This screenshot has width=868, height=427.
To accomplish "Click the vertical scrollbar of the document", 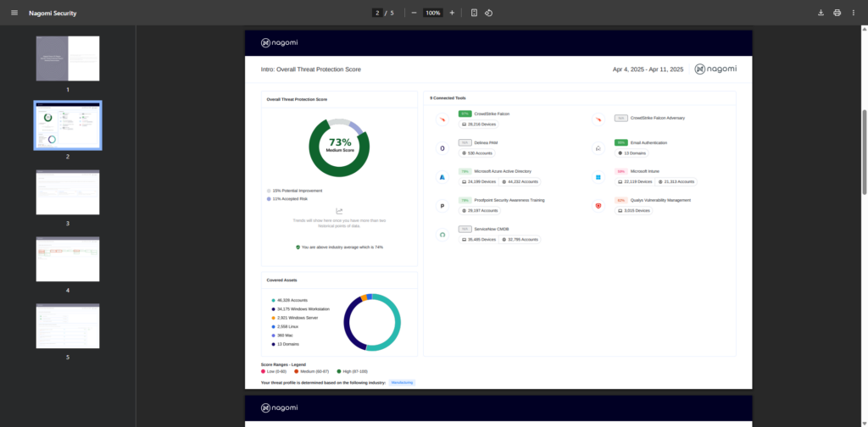I will pos(864,152).
